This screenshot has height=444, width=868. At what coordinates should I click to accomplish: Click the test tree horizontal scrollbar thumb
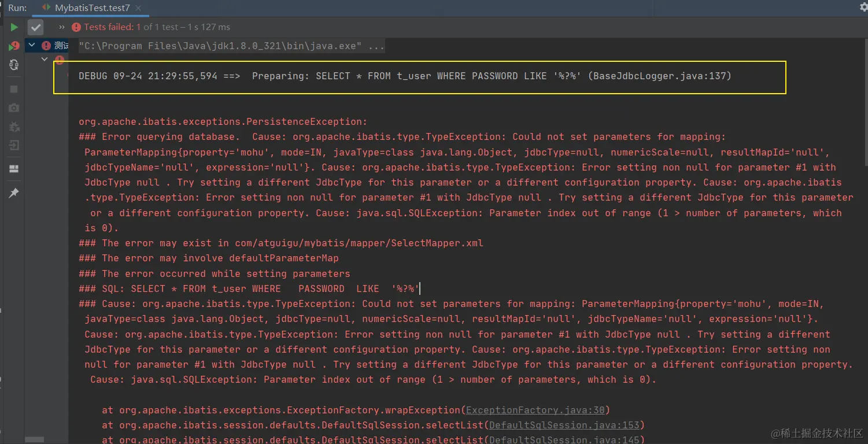coord(35,439)
